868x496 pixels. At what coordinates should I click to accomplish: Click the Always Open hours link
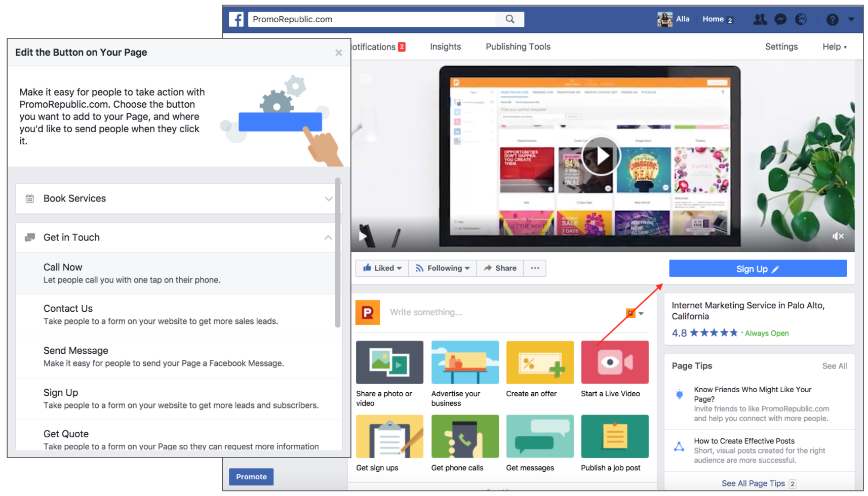pos(767,333)
